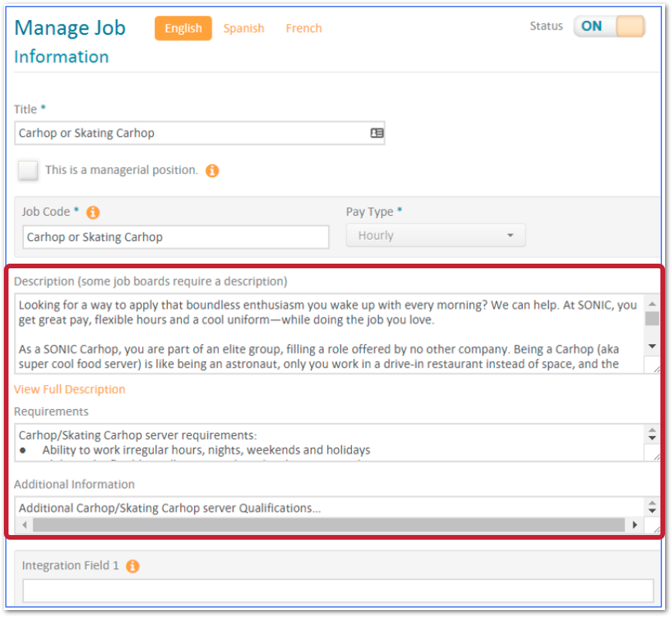
Task: Select the English language tab
Action: coord(182,28)
